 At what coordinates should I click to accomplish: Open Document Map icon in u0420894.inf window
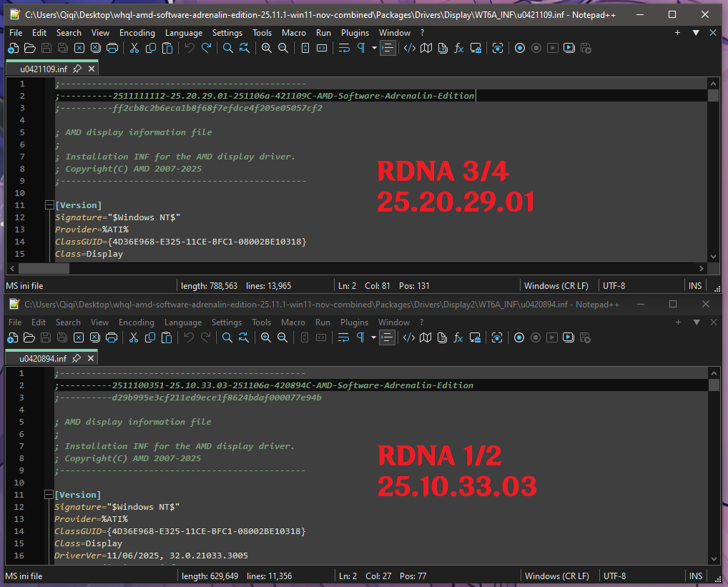click(x=426, y=337)
